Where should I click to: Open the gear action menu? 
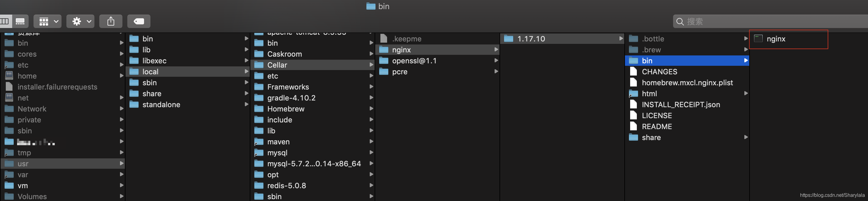tap(80, 22)
